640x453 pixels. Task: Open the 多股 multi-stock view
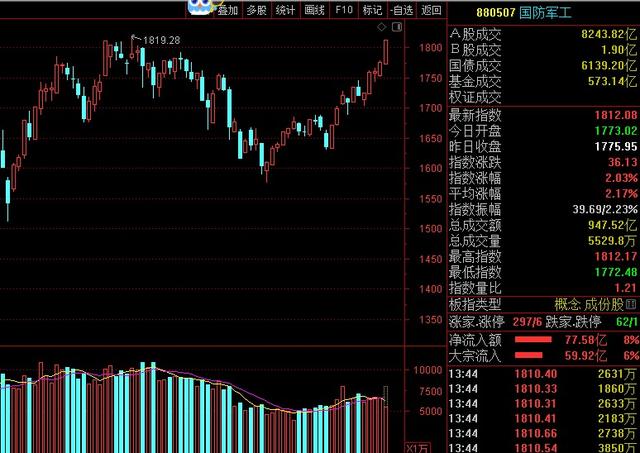(256, 10)
